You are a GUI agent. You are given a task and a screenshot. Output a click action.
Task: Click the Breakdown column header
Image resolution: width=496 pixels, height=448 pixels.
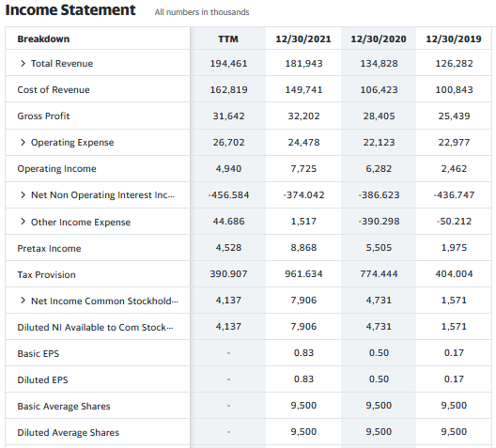pyautogui.click(x=43, y=39)
